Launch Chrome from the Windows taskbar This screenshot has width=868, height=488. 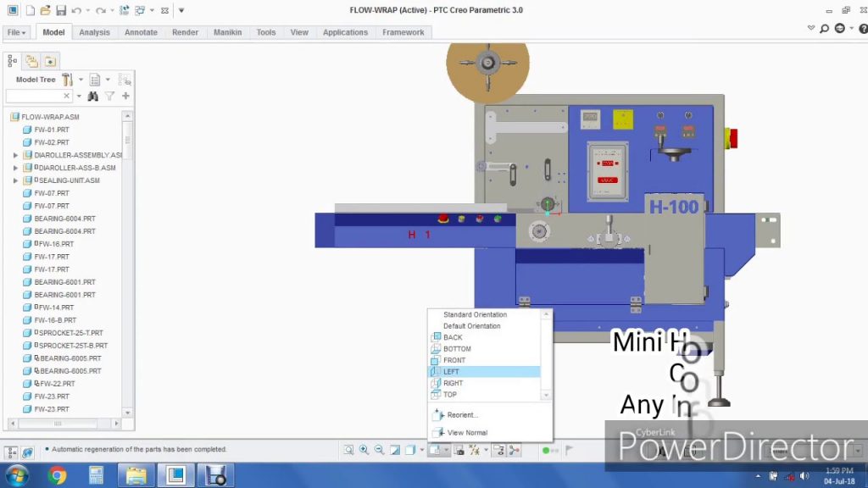point(58,475)
